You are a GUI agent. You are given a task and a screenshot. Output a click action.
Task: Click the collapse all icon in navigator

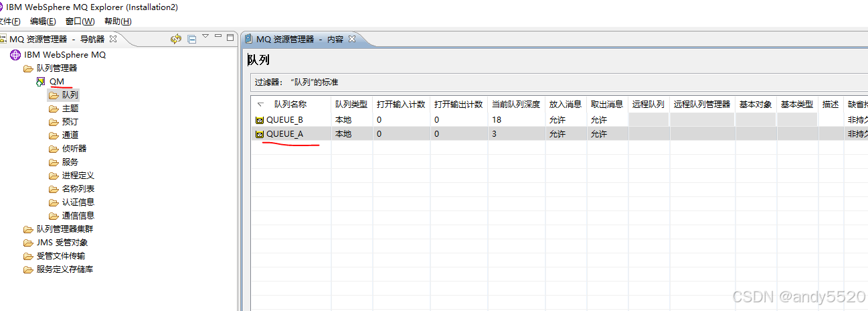[192, 40]
